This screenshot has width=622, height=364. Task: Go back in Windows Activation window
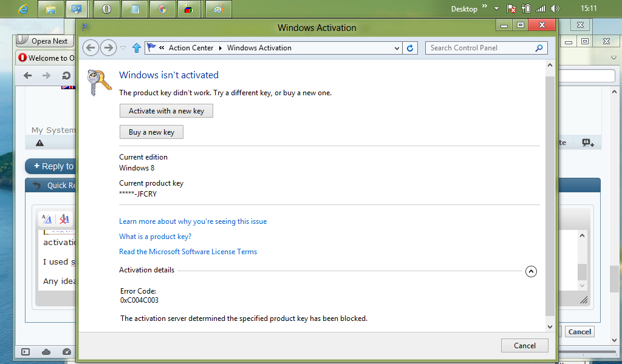(x=91, y=48)
